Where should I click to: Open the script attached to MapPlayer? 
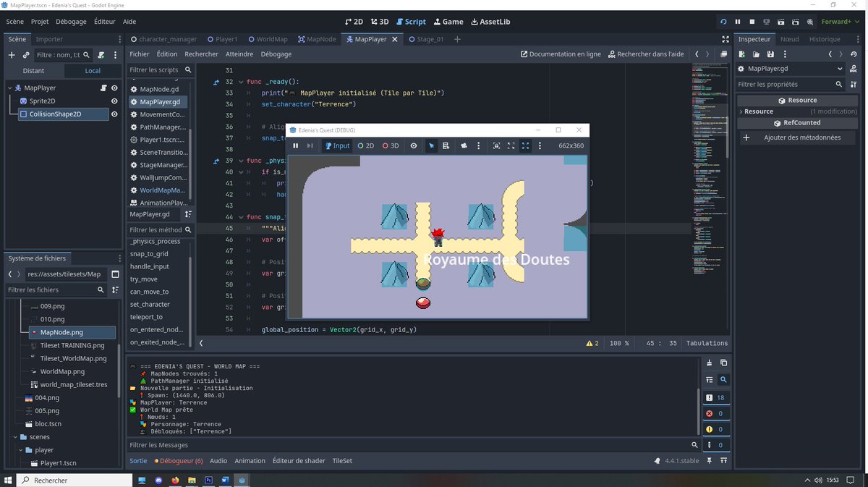(x=102, y=88)
